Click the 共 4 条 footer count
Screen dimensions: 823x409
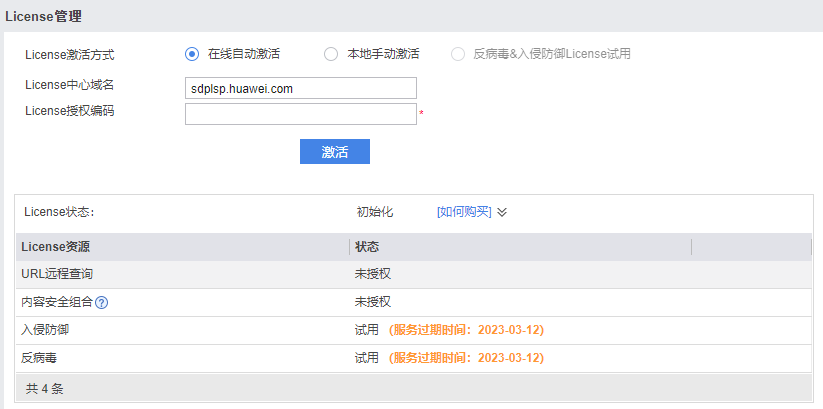tap(44, 388)
